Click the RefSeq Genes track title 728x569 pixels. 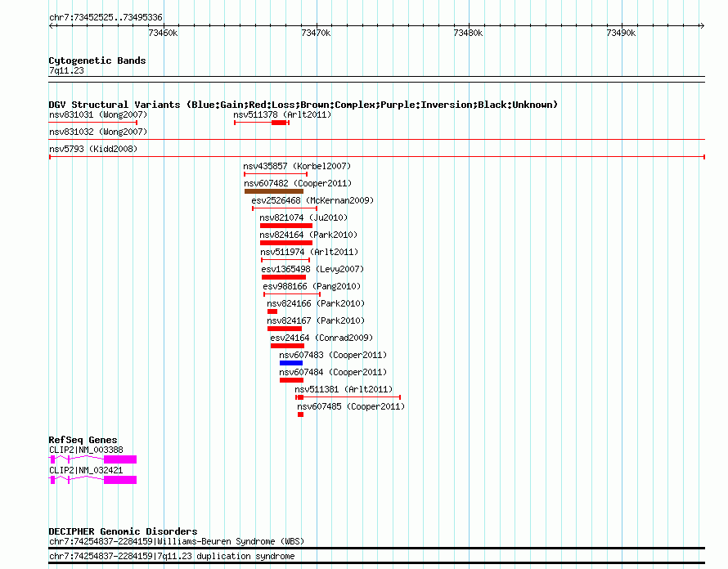pyautogui.click(x=83, y=440)
